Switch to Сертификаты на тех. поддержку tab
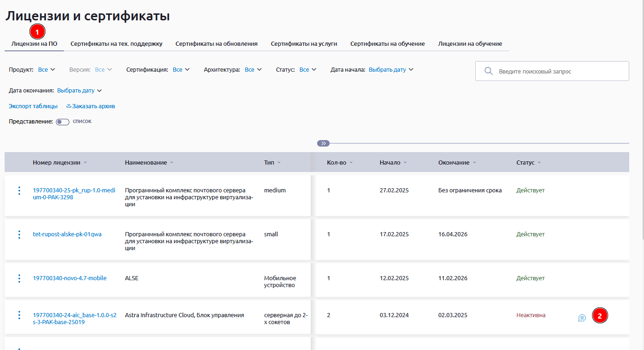Viewport: 644px width, 350px height. [117, 44]
